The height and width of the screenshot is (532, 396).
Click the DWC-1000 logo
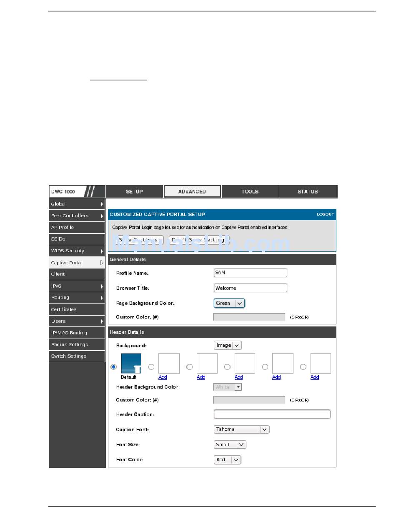click(x=77, y=191)
